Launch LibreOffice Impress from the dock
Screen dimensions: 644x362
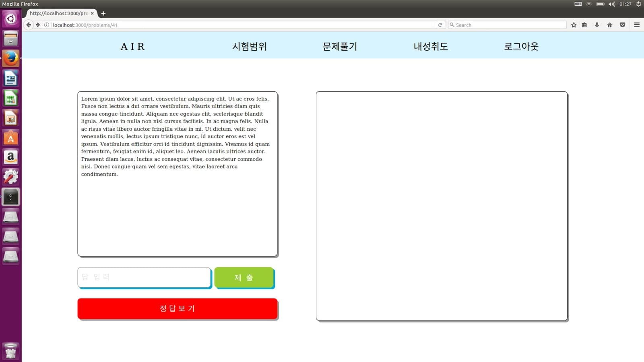pyautogui.click(x=11, y=118)
